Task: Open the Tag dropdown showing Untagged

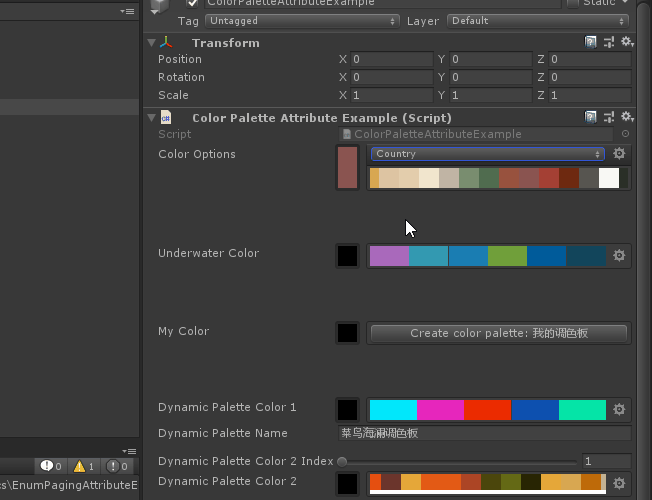Action: [x=300, y=20]
